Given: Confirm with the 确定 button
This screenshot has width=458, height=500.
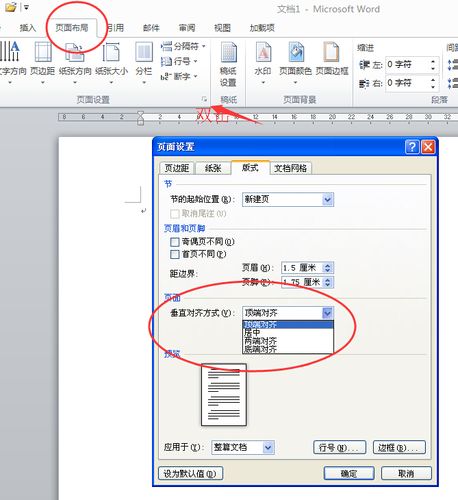Looking at the screenshot, I should click(349, 473).
